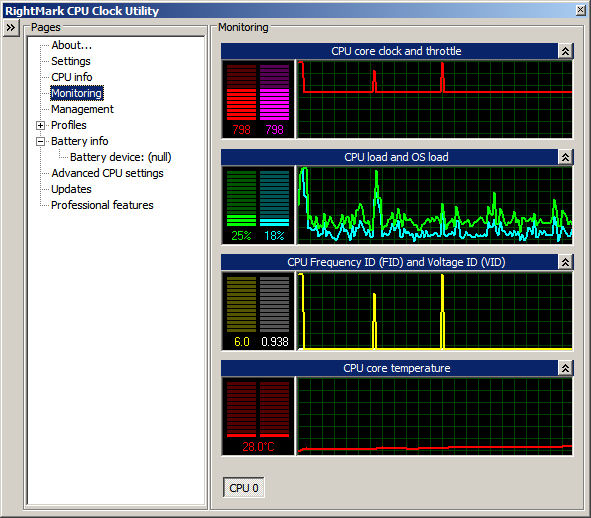The image size is (591, 518).
Task: Collapse the CPU Frequency ID and Voltage ID panel
Action: [565, 262]
